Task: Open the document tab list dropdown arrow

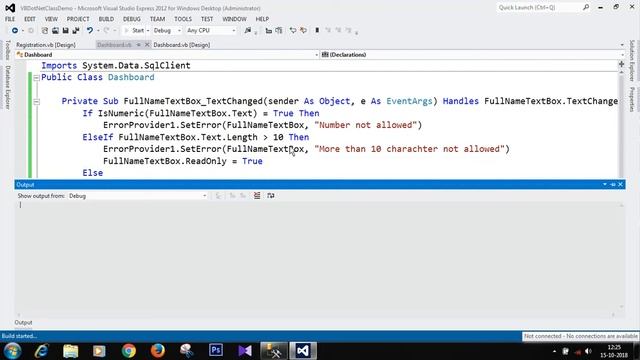Action: coord(622,45)
